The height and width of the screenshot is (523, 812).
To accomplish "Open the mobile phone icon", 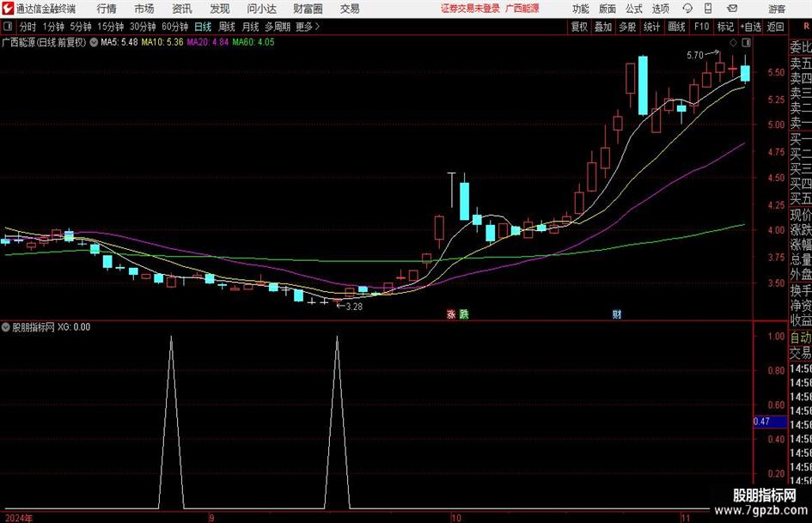I will click(708, 9).
